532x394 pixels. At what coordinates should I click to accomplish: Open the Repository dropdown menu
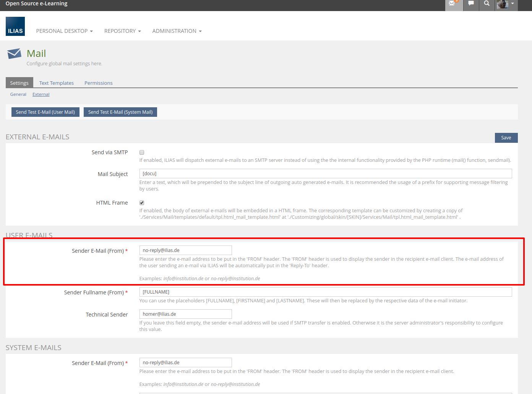point(122,31)
